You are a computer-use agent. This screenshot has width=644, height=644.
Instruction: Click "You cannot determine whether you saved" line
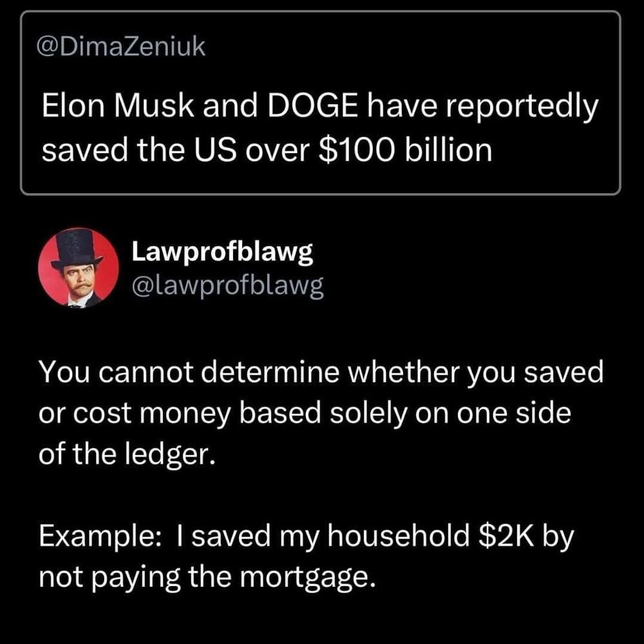tap(321, 373)
